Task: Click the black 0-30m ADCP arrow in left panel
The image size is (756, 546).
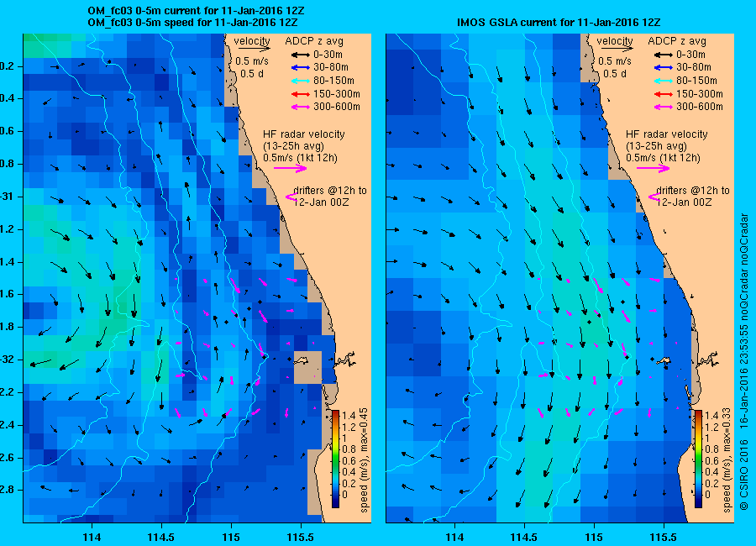Action: pos(301,55)
